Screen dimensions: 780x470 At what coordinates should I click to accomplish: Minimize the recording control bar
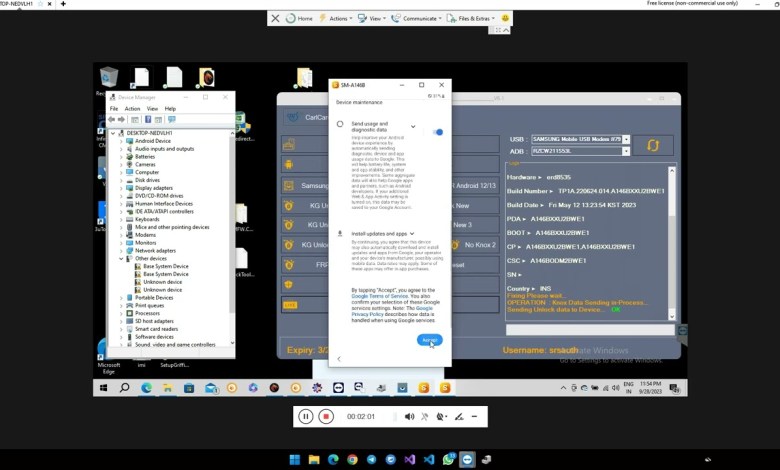[x=475, y=416]
